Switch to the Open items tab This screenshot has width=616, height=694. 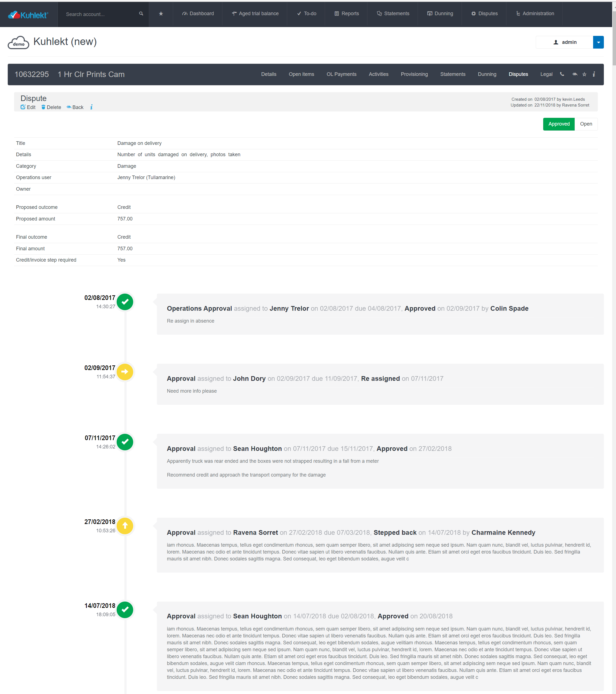(301, 74)
